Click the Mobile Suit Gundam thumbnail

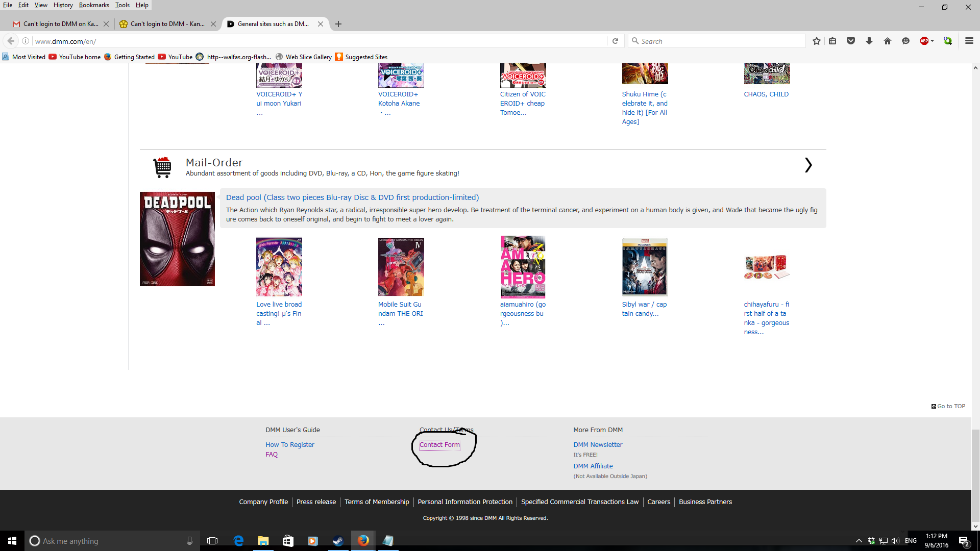401,267
